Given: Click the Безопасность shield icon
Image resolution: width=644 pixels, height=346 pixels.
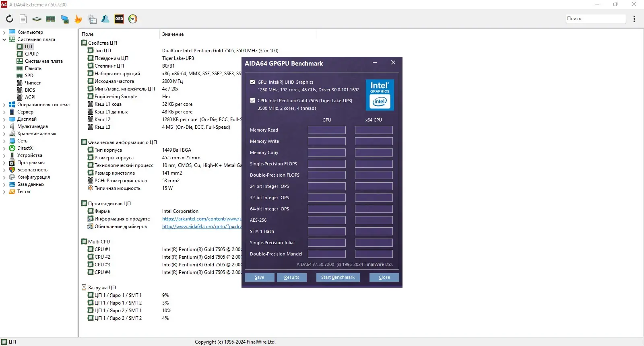Looking at the screenshot, I should 12,170.
